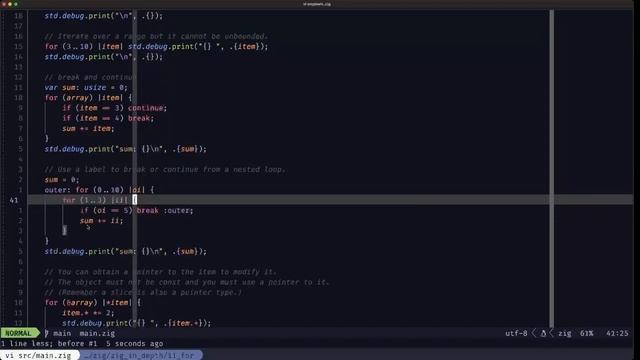
Task: Click the utf-8 encoding indicator
Action: pos(516,333)
